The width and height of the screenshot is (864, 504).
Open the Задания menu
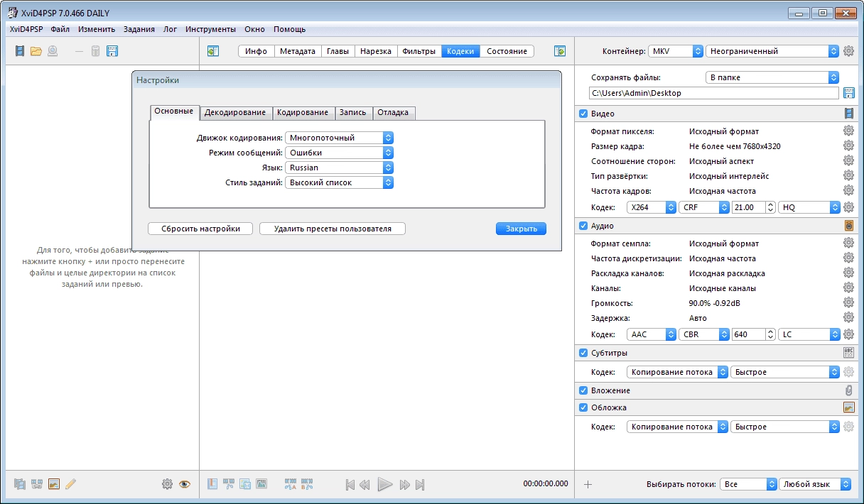pyautogui.click(x=139, y=29)
